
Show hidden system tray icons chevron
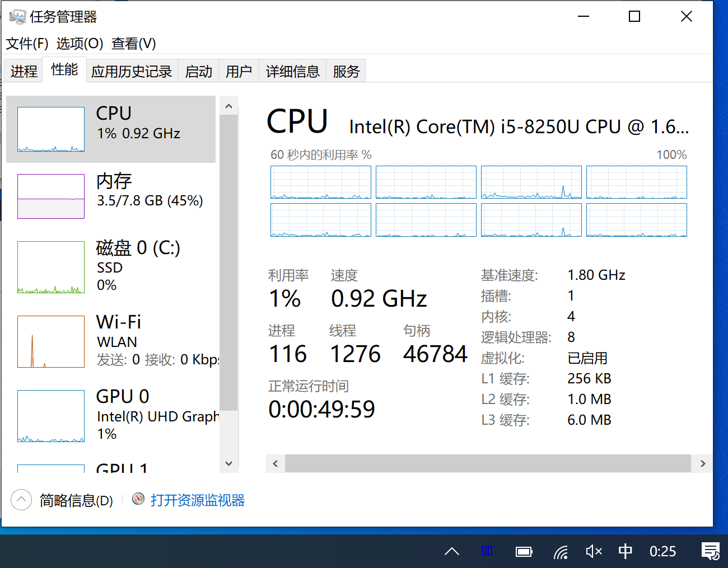click(x=452, y=552)
